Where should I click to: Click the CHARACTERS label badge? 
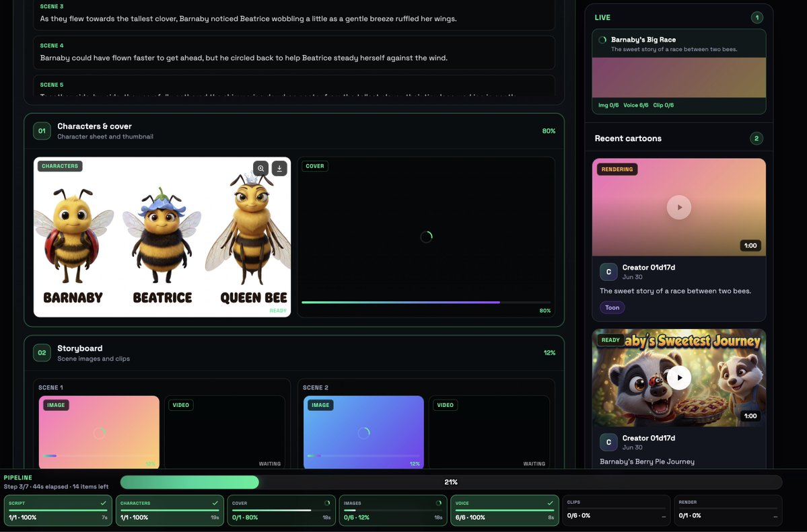pos(60,166)
